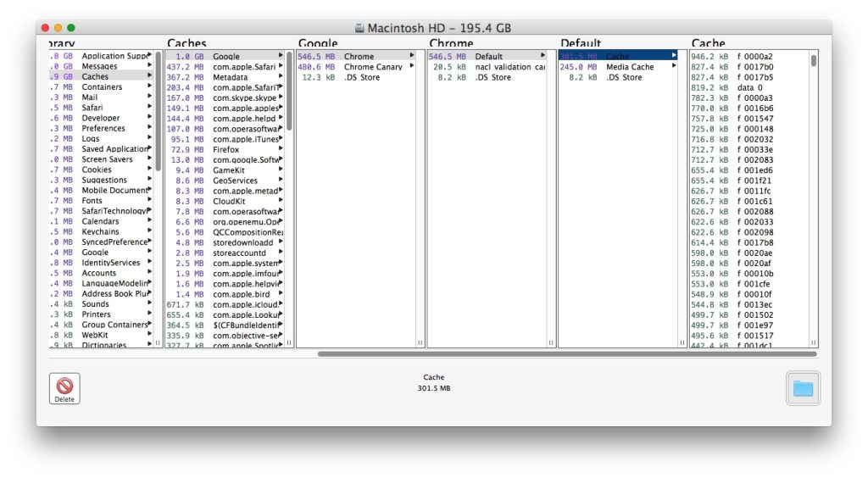The image size is (868, 478).
Task: Select the GameKit cache folder
Action: click(225, 170)
